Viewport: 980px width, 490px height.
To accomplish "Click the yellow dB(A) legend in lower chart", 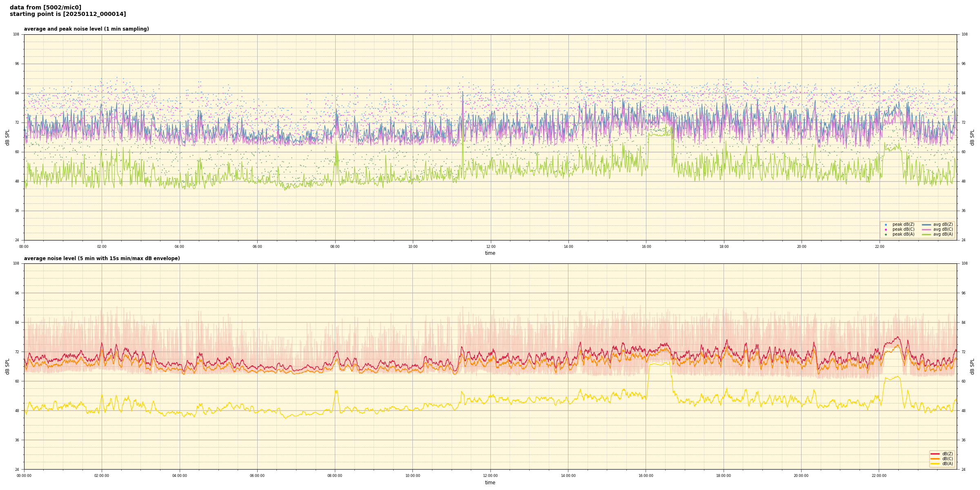I will [935, 463].
